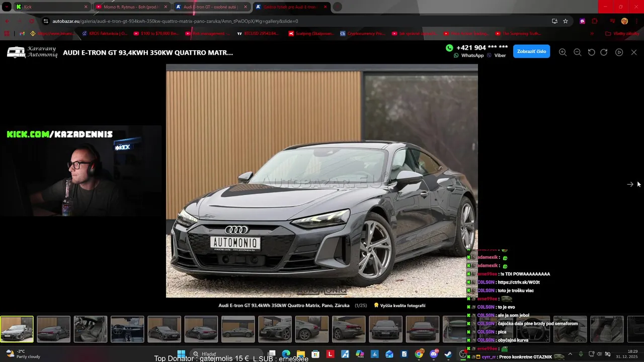This screenshot has height=362, width=644.
Task: Click Vyššia kvalita fotografií link
Action: point(399,306)
